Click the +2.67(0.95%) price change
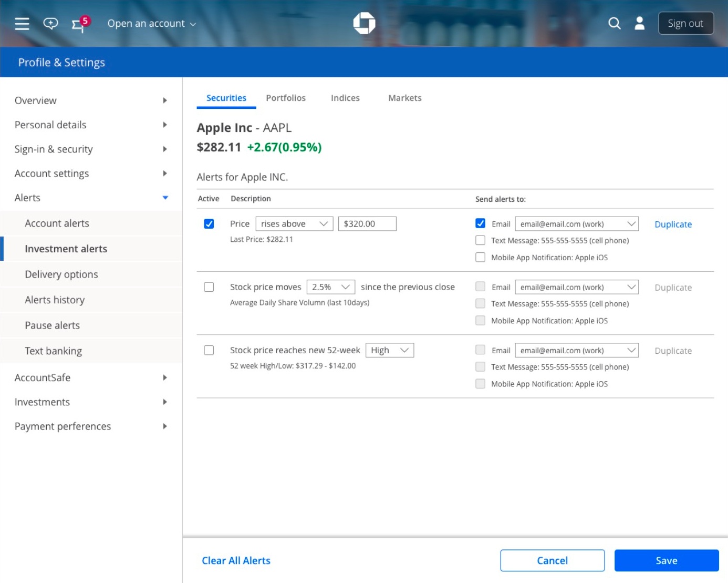The width and height of the screenshot is (728, 583). 284,147
